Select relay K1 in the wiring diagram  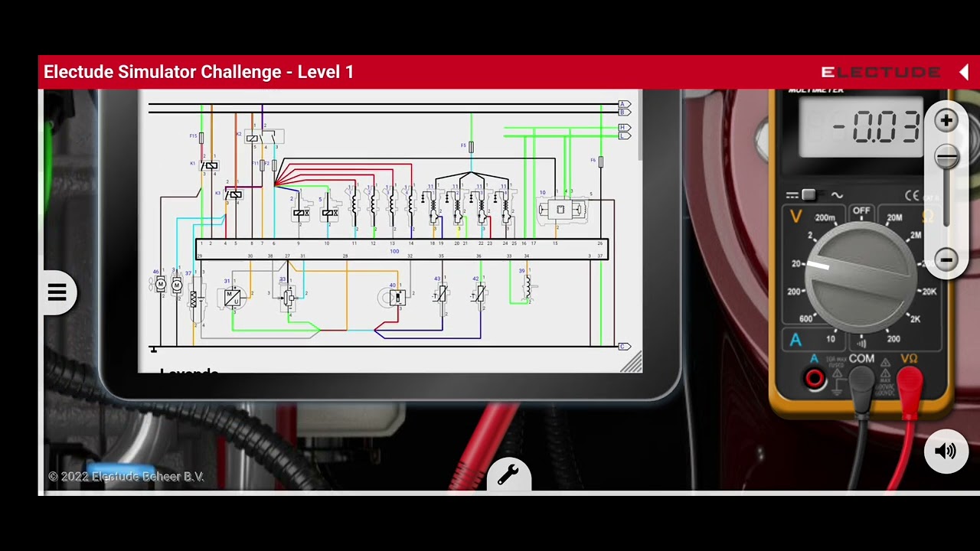[209, 165]
